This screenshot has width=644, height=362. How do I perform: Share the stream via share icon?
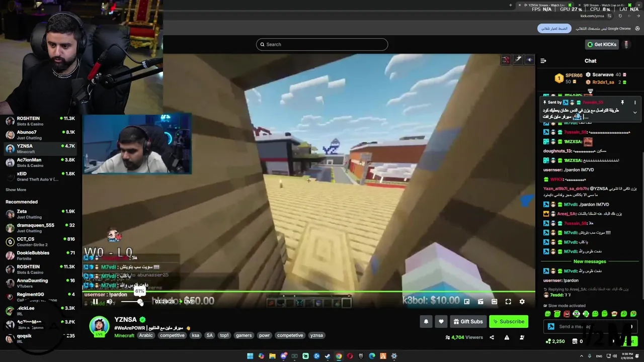coord(492,337)
